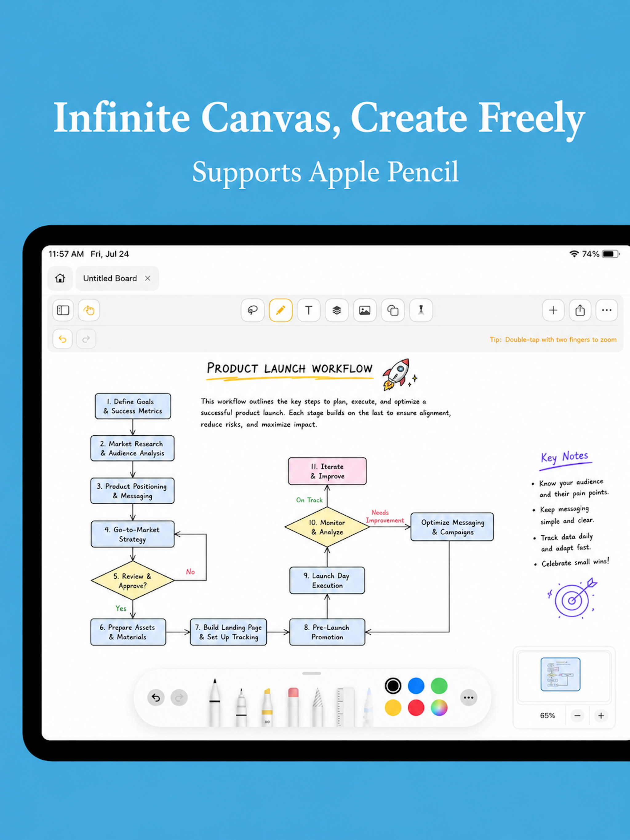Click the 65% zoom level label

tap(548, 716)
